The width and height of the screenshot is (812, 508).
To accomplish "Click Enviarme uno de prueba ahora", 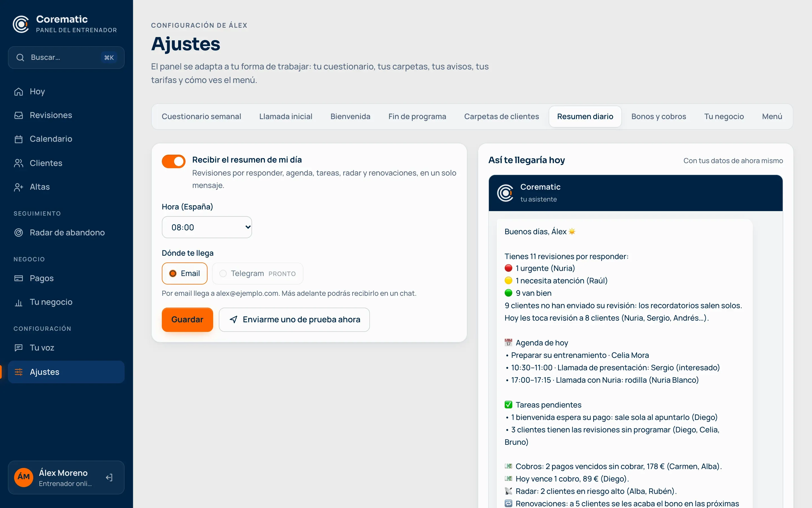I will [294, 319].
